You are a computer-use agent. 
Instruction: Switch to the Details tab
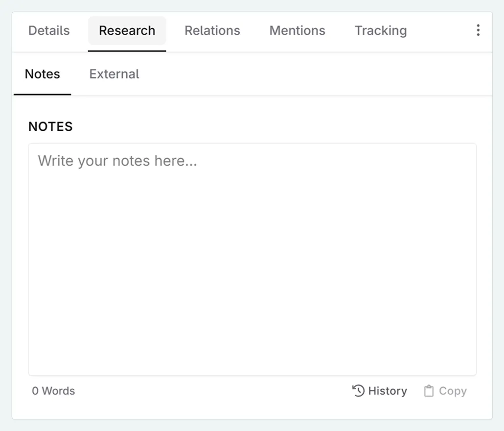(x=48, y=30)
